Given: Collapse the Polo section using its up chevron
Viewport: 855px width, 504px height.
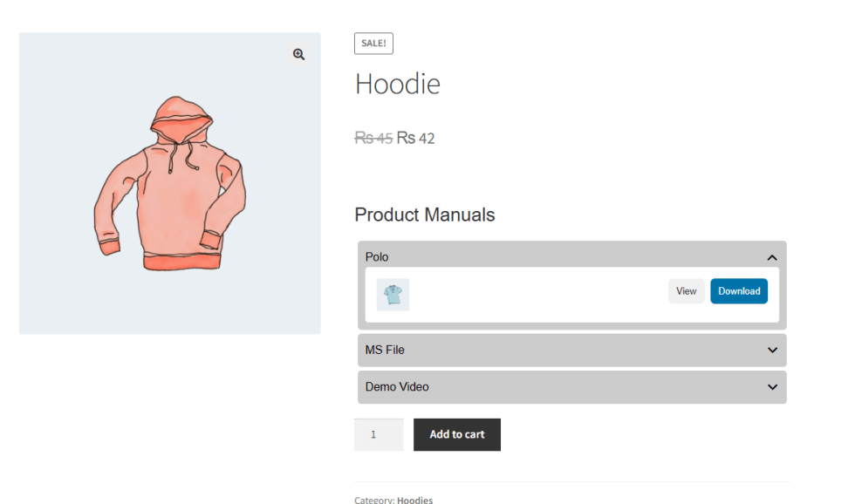Looking at the screenshot, I should tap(772, 257).
